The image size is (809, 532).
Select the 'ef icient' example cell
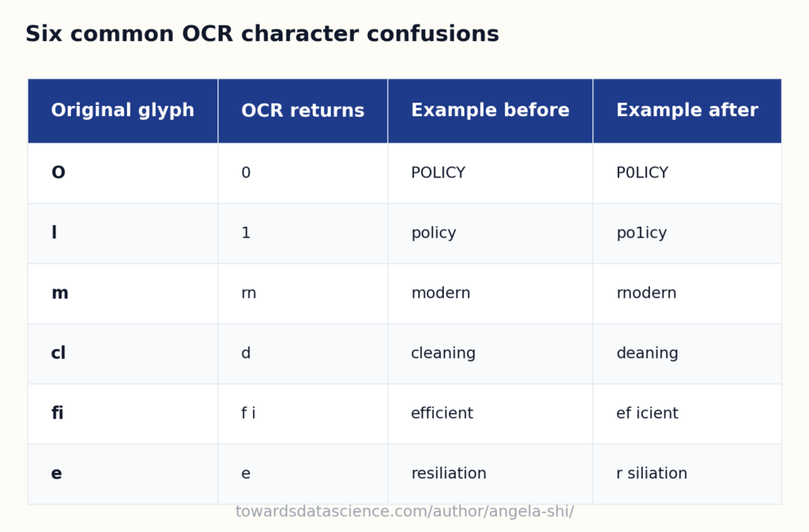[x=687, y=414]
